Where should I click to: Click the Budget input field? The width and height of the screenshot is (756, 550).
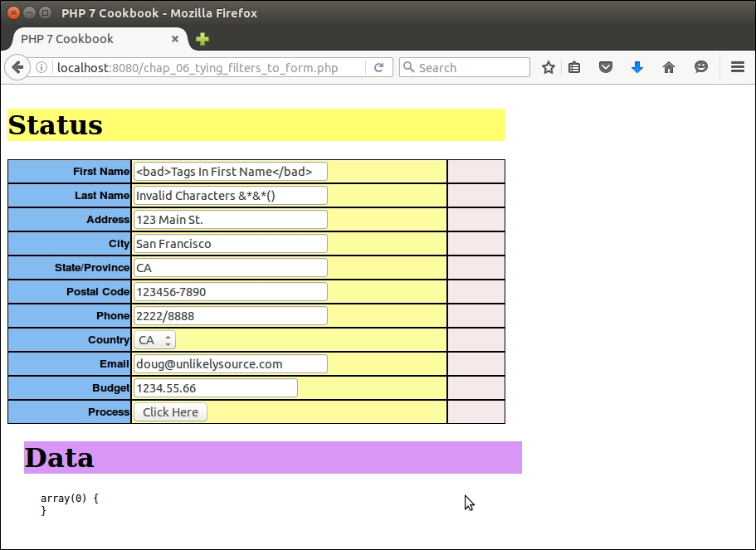(x=215, y=388)
